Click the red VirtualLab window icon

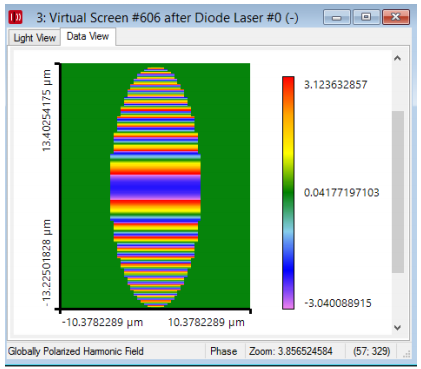click(15, 17)
